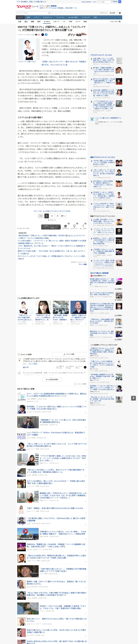
Task: Open related link ボディラインくっきりの「コスプレ美女」
Action: point(51,257)
